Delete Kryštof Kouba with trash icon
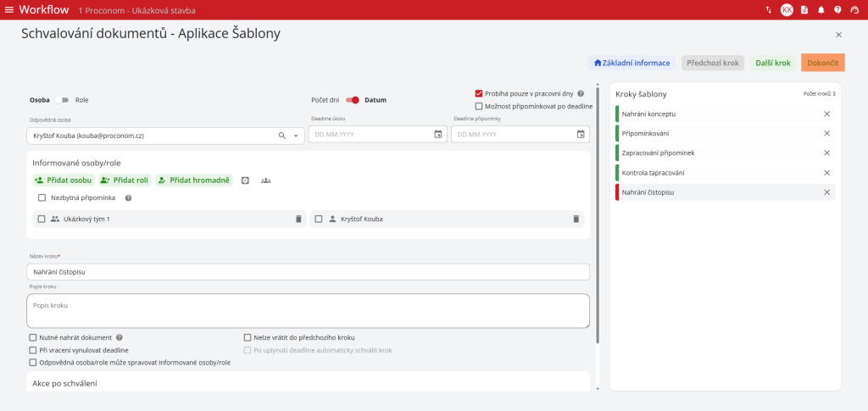 [x=576, y=219]
